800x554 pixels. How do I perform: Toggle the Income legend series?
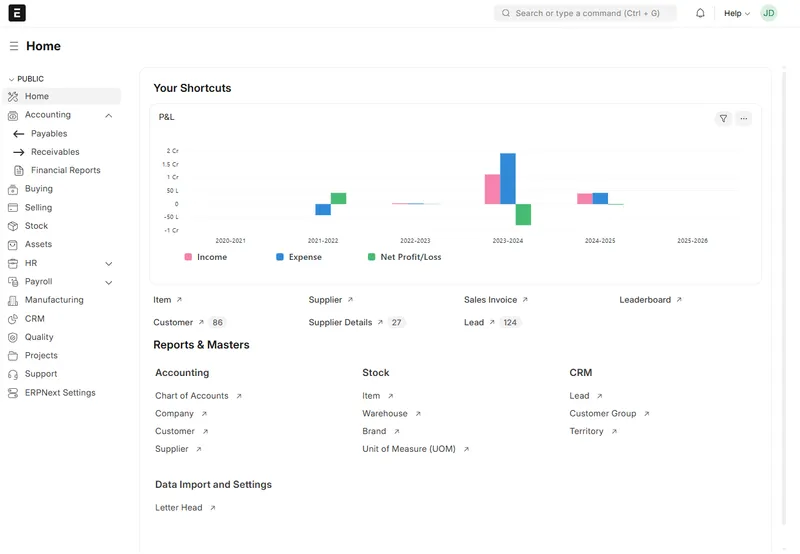206,257
